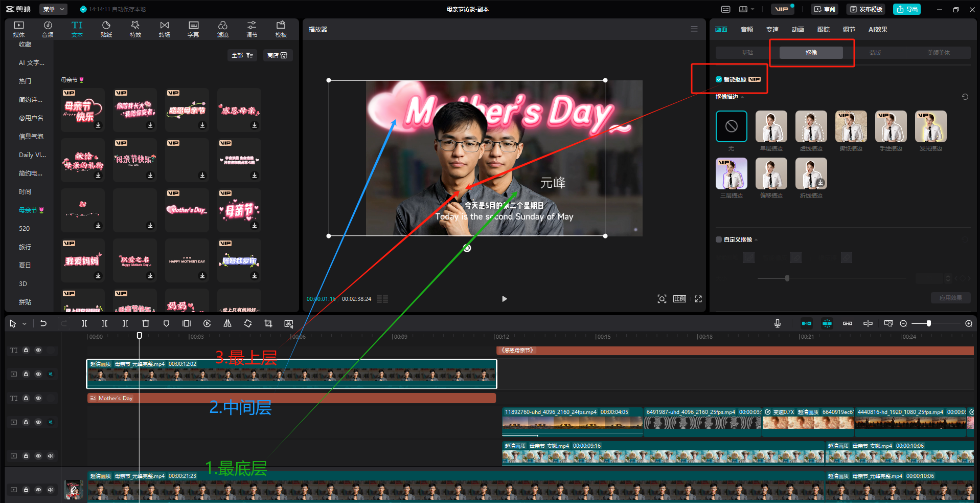This screenshot has height=503, width=980.
Task: Switch to the 跟踪 tracking tab
Action: tap(824, 29)
